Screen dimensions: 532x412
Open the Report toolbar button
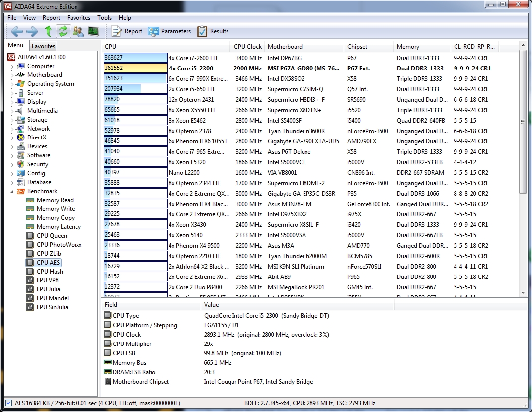point(127,31)
